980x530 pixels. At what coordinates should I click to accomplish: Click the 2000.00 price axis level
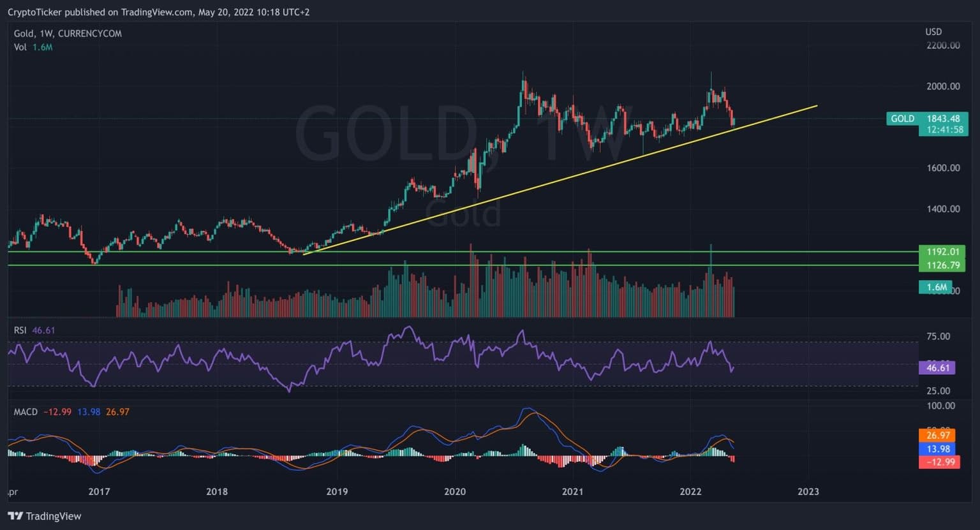tap(942, 86)
